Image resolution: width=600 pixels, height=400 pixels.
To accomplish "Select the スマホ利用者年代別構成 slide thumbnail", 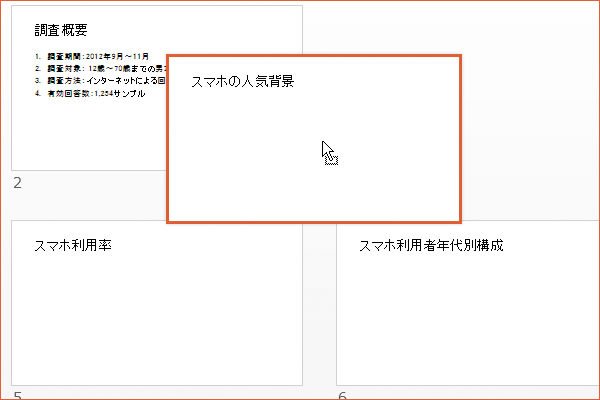I will click(x=468, y=304).
